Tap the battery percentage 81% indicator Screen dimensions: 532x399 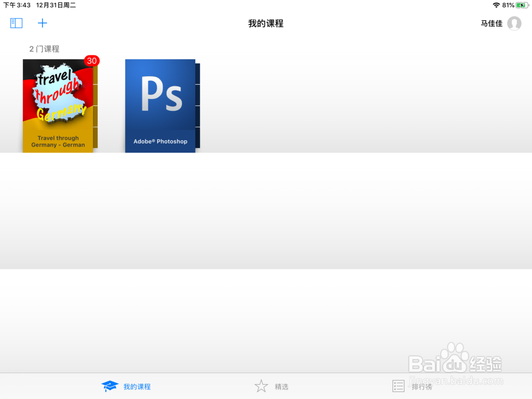point(507,5)
